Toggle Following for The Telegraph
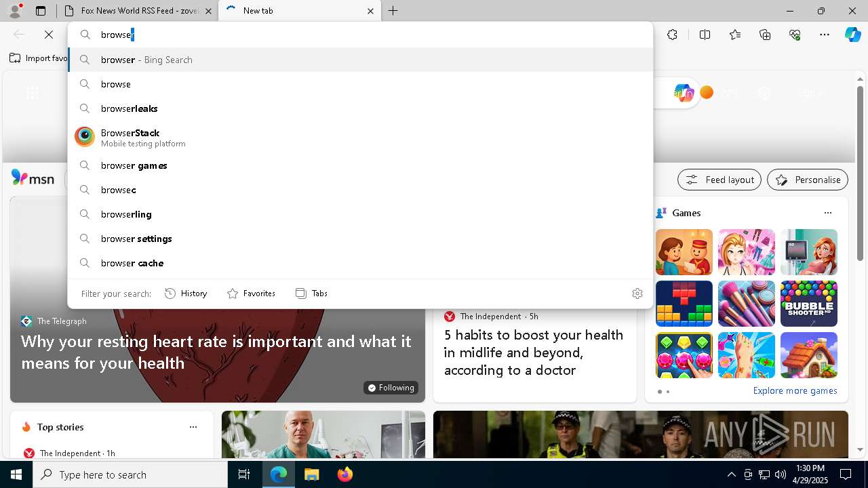The image size is (868, 488). click(391, 388)
